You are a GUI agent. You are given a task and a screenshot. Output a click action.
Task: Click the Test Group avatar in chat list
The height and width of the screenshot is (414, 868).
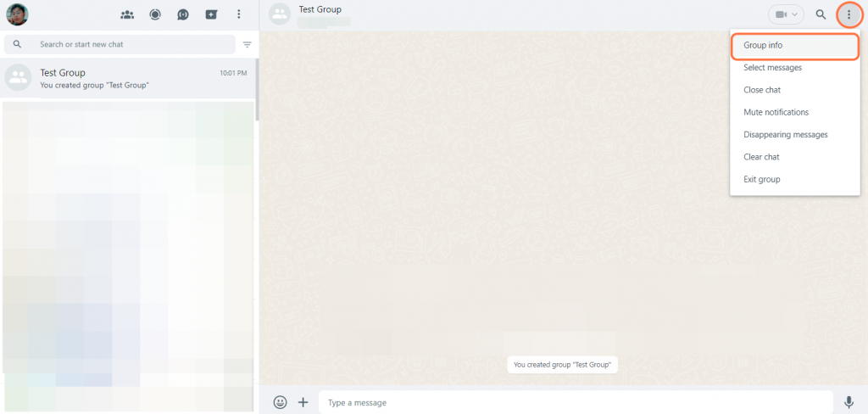coord(19,77)
